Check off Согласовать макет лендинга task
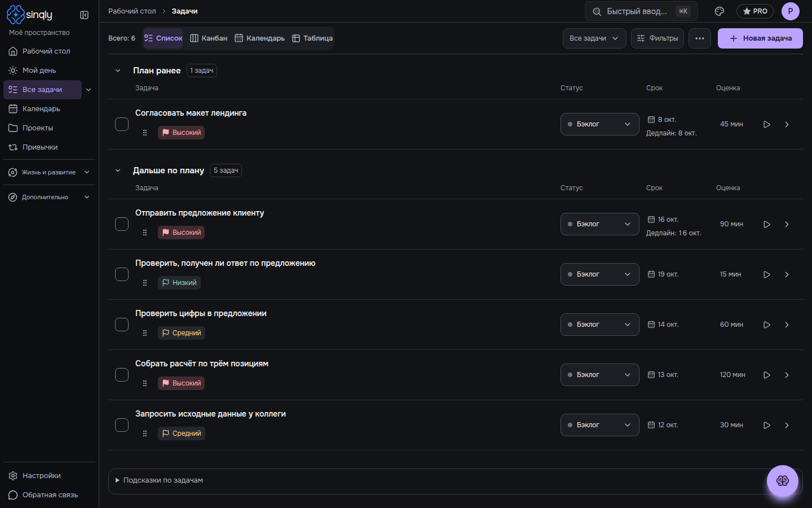Image resolution: width=812 pixels, height=508 pixels. pos(122,124)
